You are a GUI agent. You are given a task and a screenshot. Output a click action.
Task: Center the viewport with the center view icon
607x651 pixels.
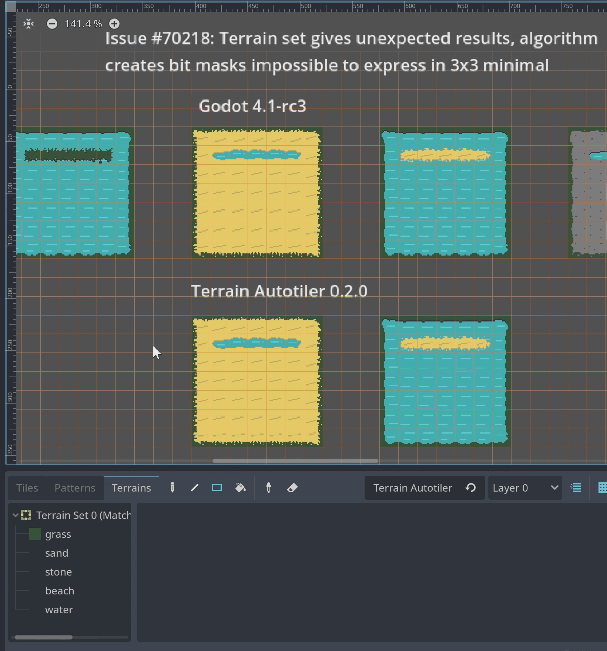28,24
